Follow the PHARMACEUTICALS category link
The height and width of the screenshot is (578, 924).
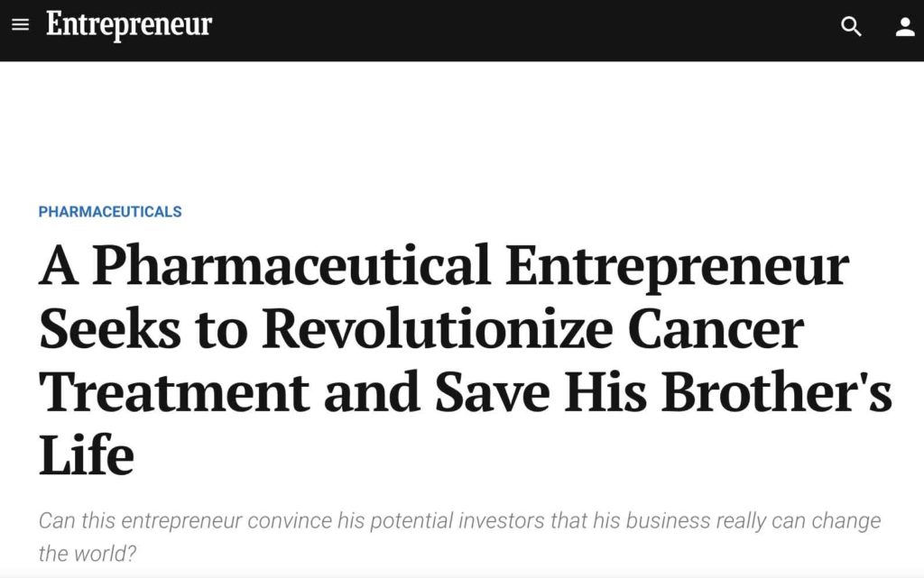(110, 212)
